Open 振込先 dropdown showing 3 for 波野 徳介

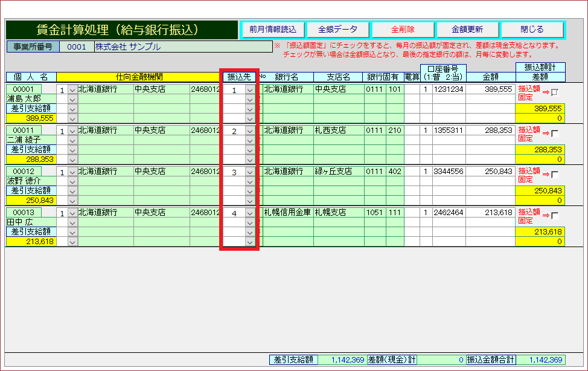tap(250, 172)
